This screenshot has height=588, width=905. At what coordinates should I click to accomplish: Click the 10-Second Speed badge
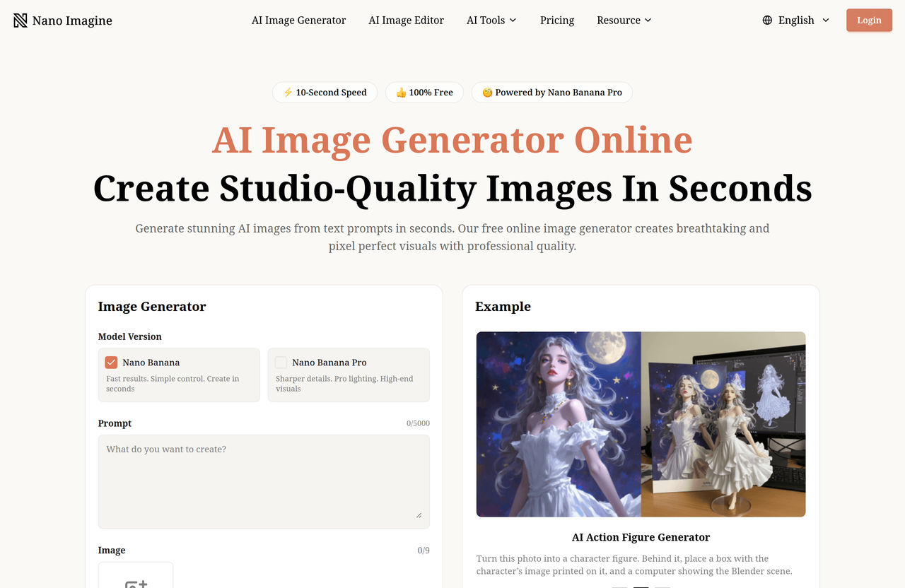pos(325,93)
